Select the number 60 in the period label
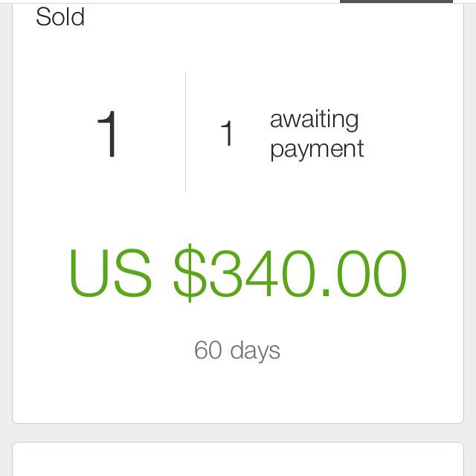 point(208,350)
